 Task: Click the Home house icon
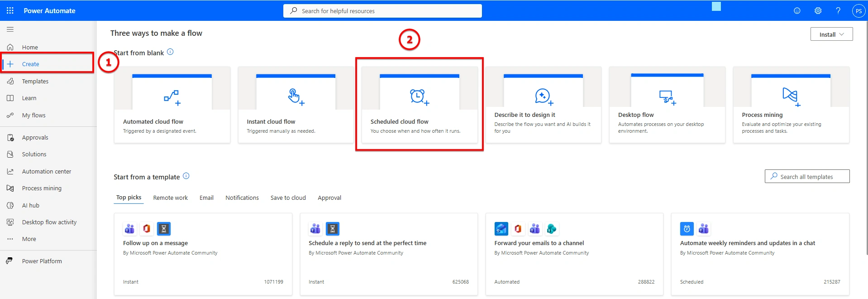[10, 47]
